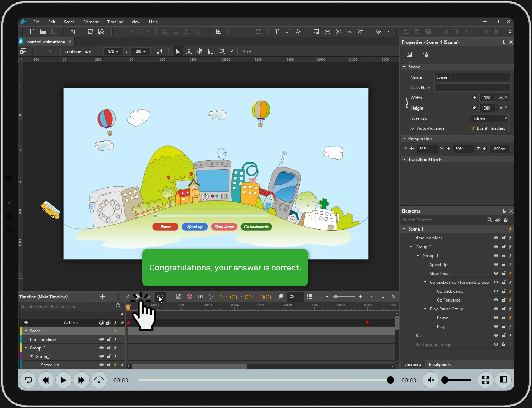Insert a video element
This screenshot has height=408, width=532.
tap(327, 32)
